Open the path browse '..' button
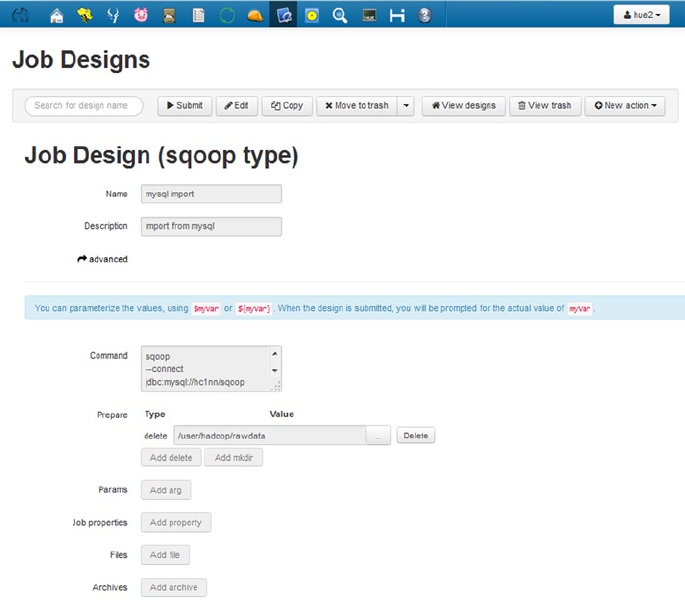685x609 pixels. point(378,436)
